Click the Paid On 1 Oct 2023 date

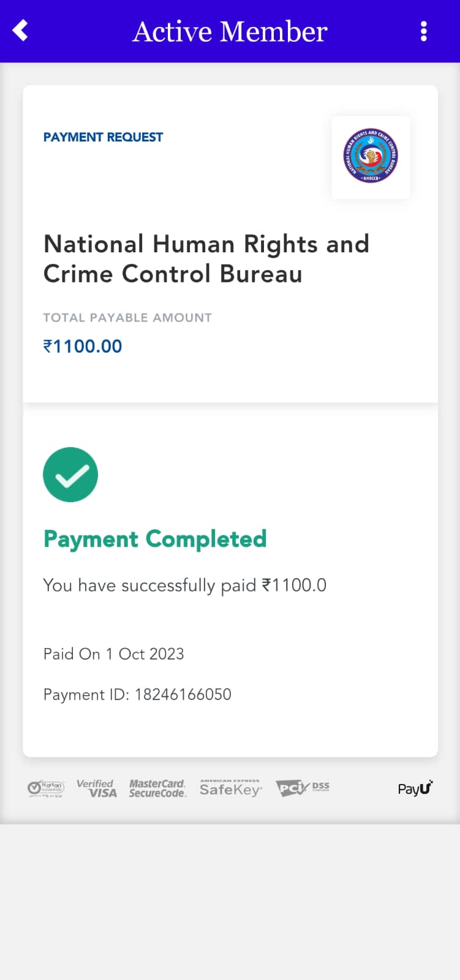pos(113,654)
